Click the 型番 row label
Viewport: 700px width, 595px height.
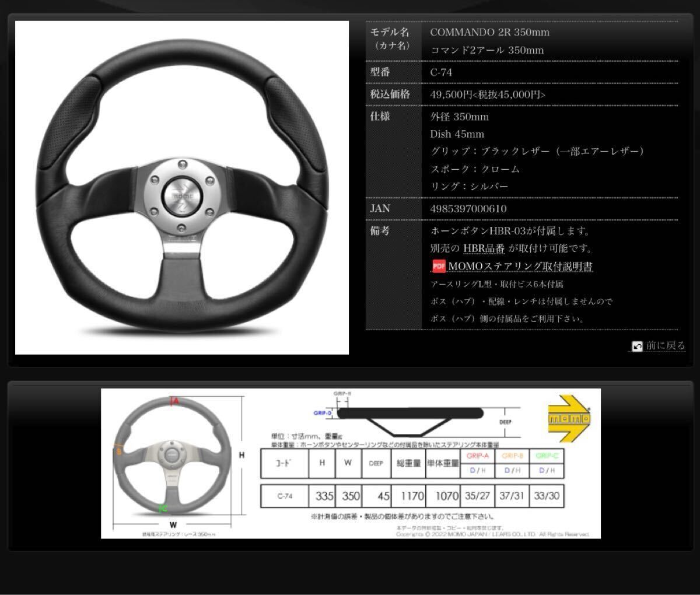coord(379,72)
